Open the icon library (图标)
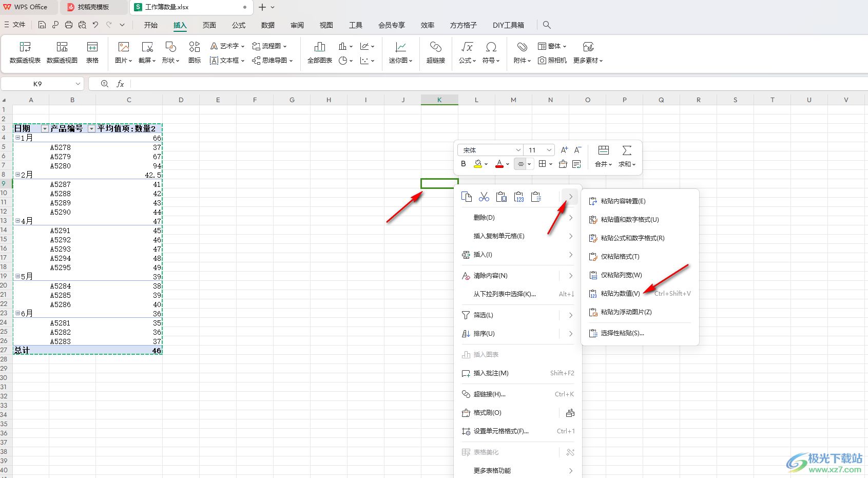868x478 pixels. (x=195, y=53)
